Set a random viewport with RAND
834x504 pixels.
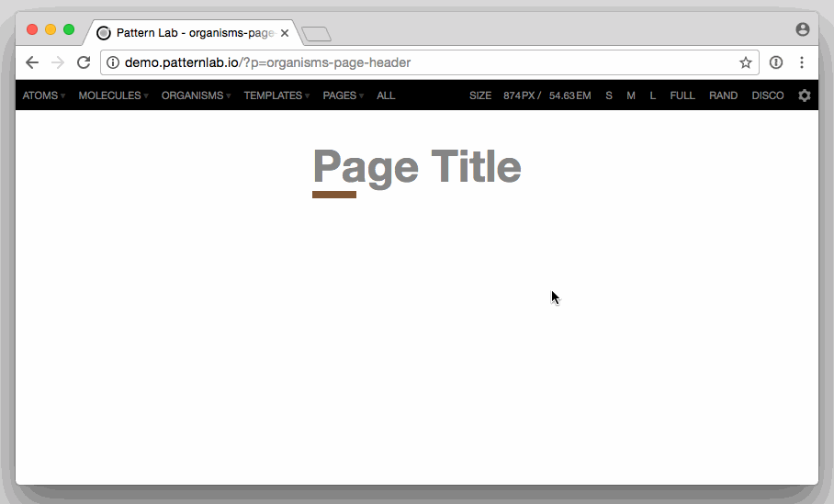(724, 95)
